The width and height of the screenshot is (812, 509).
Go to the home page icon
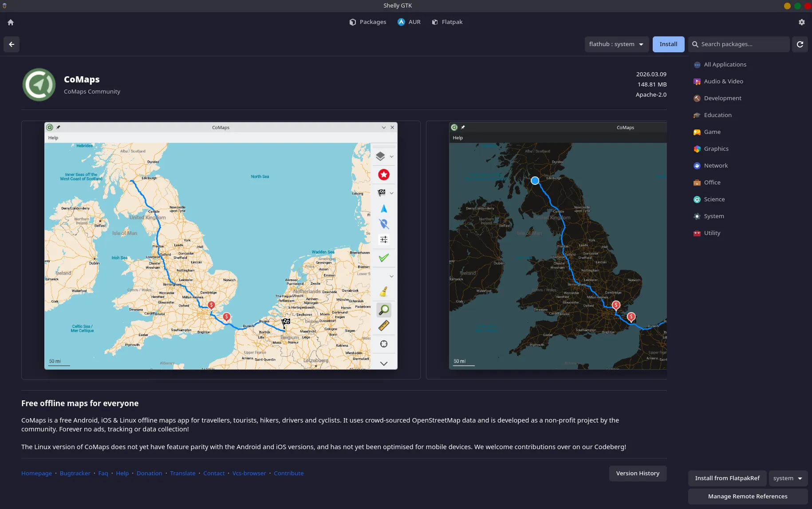(11, 22)
